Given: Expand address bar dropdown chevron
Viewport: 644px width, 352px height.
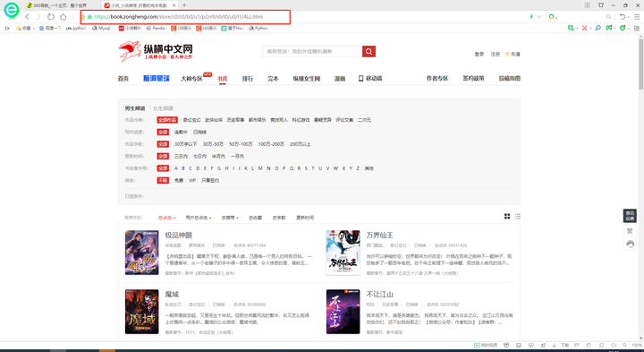Looking at the screenshot, I should pos(539,17).
